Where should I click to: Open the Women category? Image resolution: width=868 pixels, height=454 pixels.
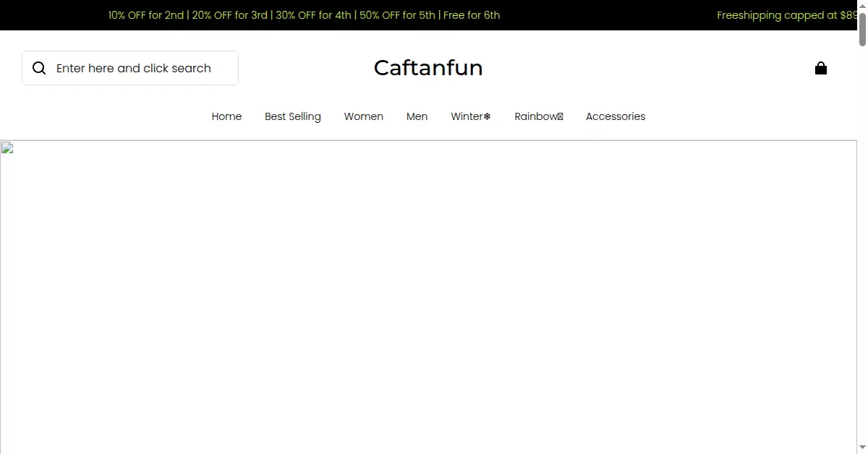pos(364,116)
